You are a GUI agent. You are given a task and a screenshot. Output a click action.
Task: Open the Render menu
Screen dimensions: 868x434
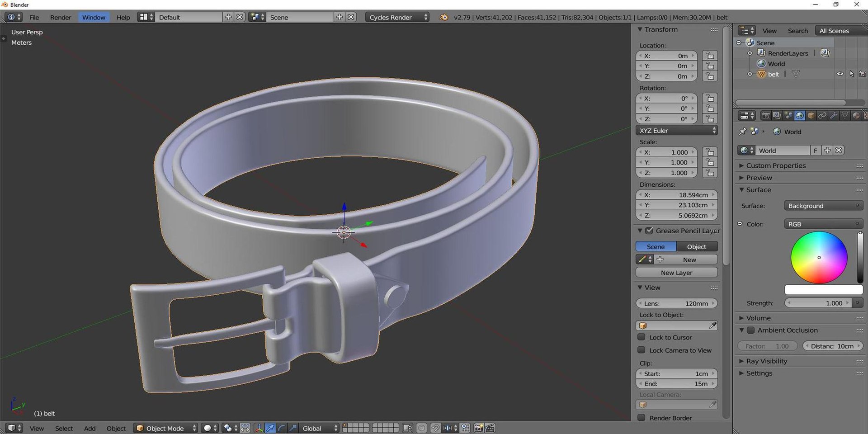point(61,17)
